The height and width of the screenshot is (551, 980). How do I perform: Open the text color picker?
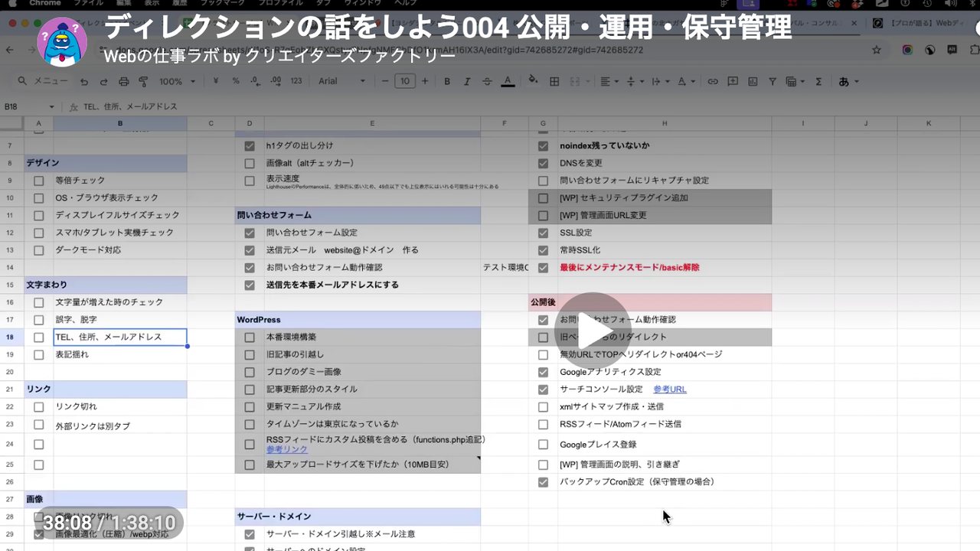click(x=507, y=81)
